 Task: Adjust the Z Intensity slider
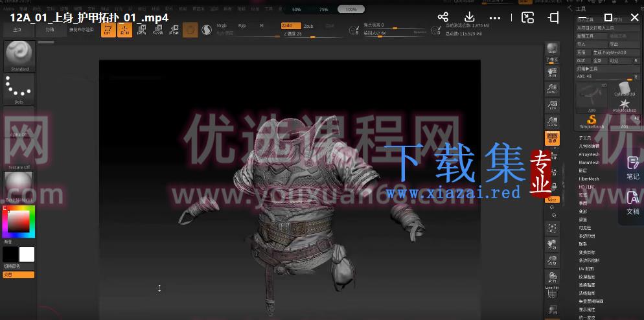(x=312, y=34)
